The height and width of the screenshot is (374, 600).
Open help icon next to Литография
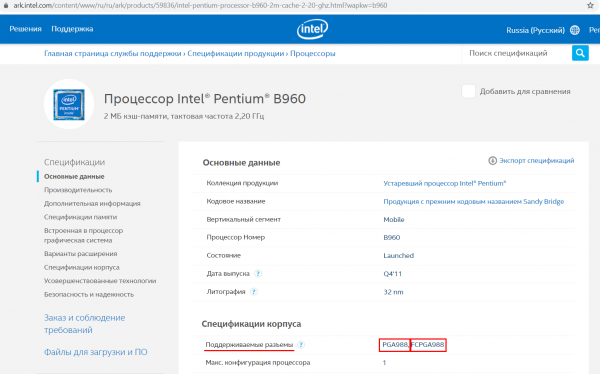253,292
